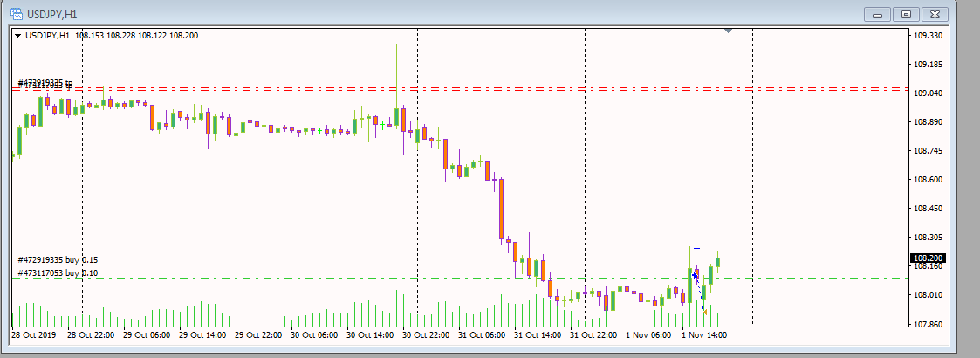Click price level 109.330 on the scale
Screen dimensions: 980x358
(x=927, y=36)
